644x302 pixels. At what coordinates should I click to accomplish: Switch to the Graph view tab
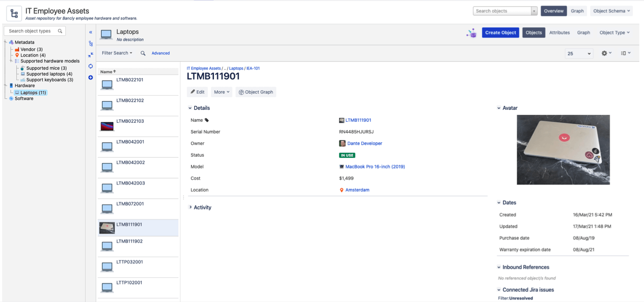pos(584,32)
